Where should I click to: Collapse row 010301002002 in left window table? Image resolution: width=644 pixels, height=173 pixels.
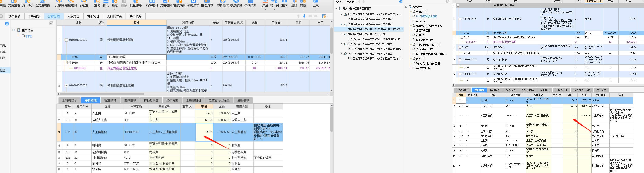click(x=66, y=86)
